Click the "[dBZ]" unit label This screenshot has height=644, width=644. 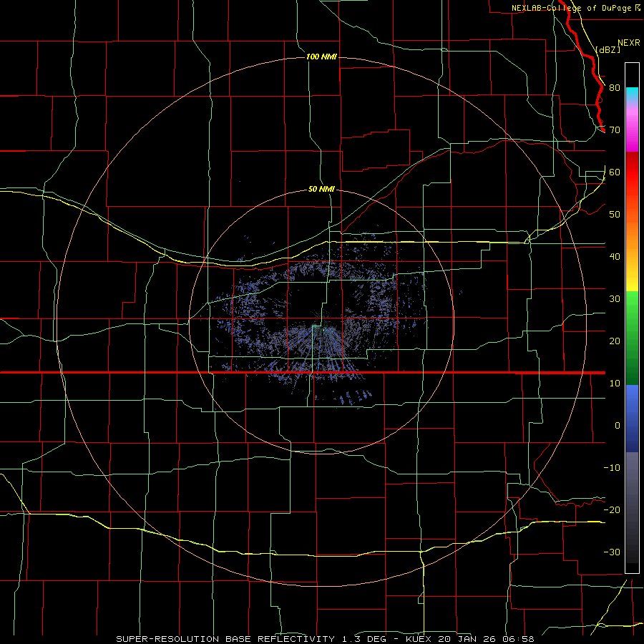tap(608, 49)
